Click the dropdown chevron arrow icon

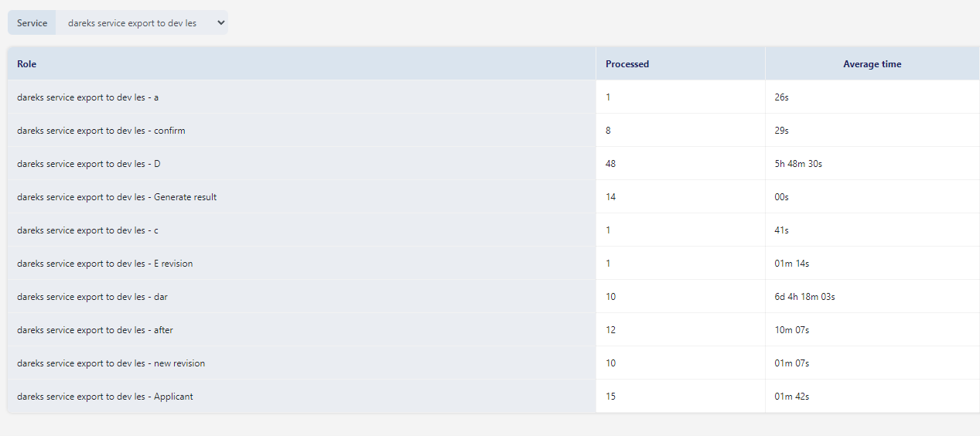click(x=220, y=23)
